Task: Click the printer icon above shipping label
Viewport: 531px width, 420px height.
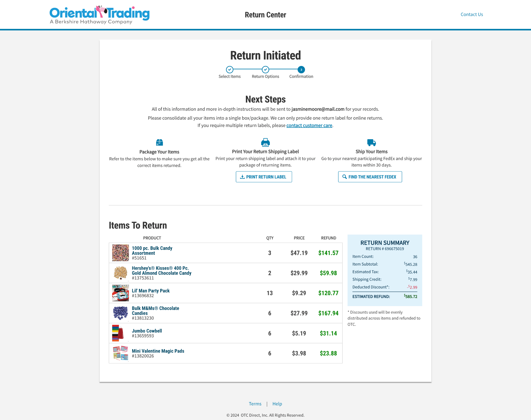Action: point(265,142)
